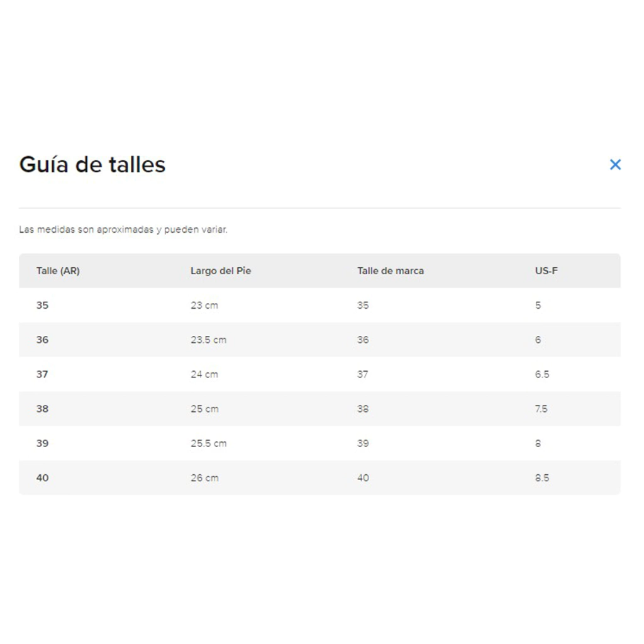Click the 23.5 cm foot length cell
Viewport: 644px width, 644px height.
coord(208,340)
